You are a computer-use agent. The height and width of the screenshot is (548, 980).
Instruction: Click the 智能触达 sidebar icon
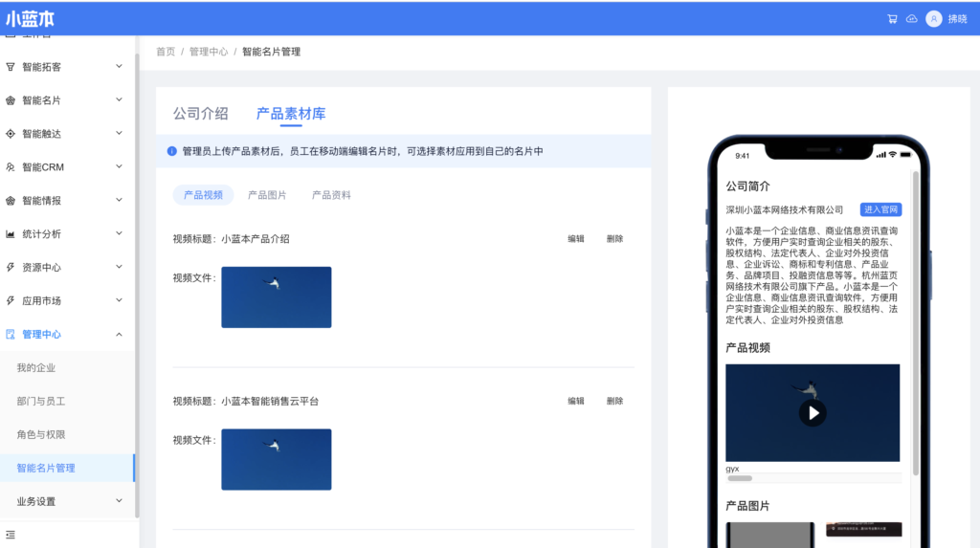click(x=11, y=134)
